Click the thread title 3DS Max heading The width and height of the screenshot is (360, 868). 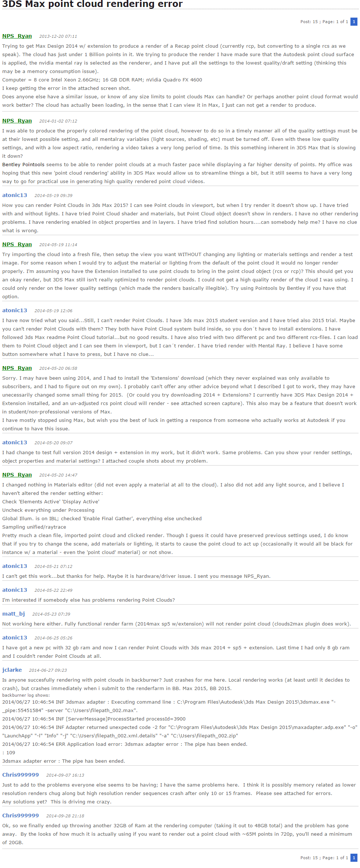pyautogui.click(x=92, y=4)
